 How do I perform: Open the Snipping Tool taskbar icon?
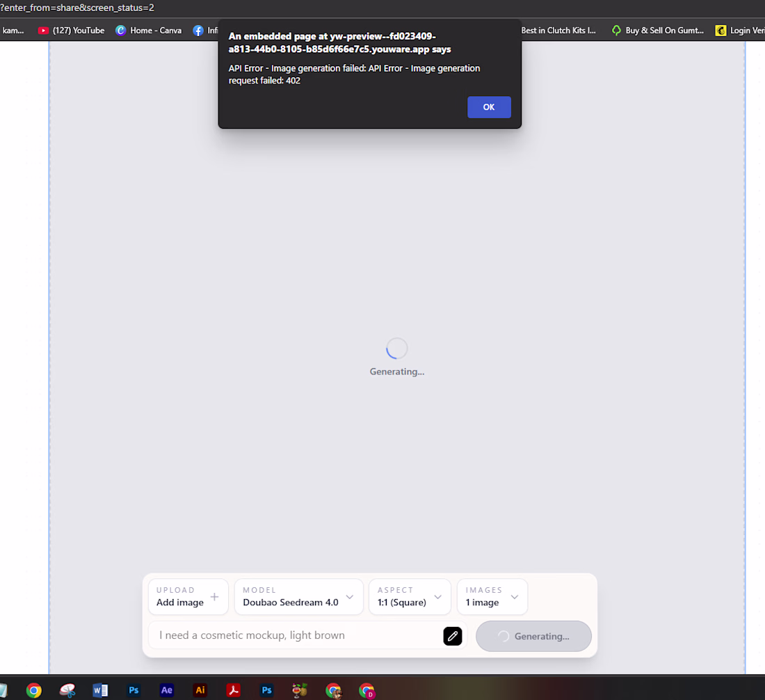click(x=67, y=690)
